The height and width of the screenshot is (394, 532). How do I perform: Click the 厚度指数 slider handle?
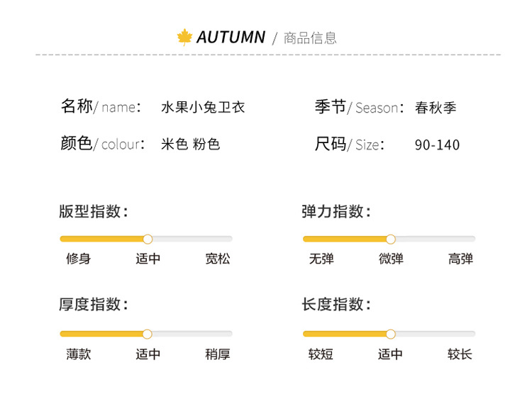(x=148, y=334)
